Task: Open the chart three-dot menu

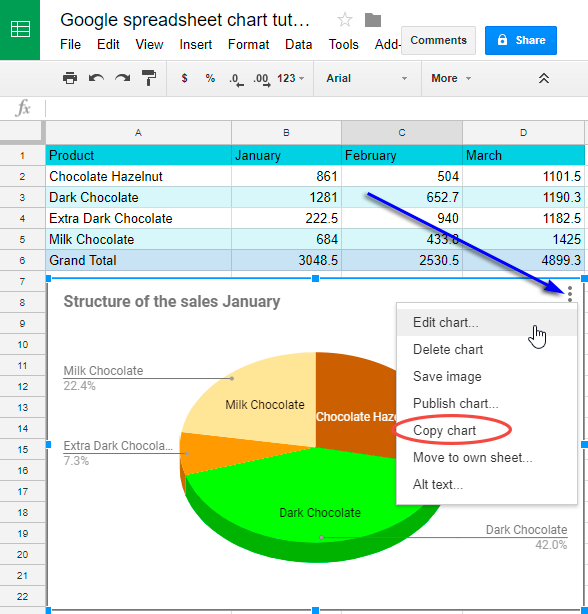Action: (570, 294)
